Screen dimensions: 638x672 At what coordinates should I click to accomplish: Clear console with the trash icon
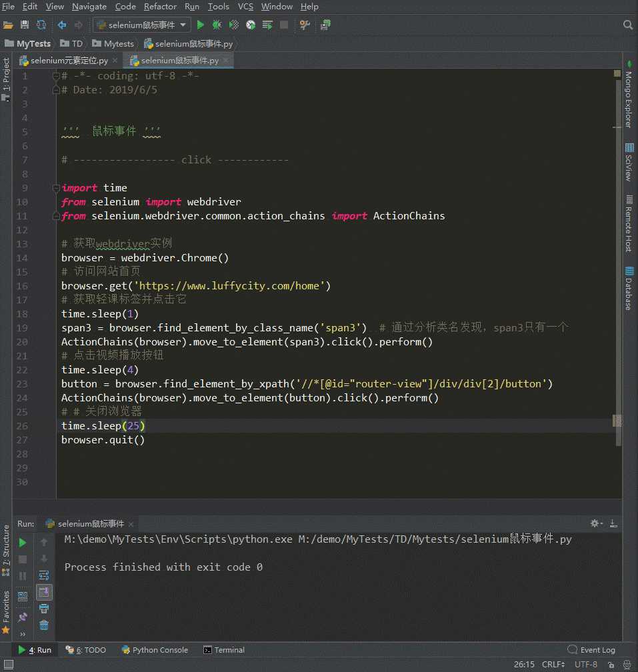(44, 625)
